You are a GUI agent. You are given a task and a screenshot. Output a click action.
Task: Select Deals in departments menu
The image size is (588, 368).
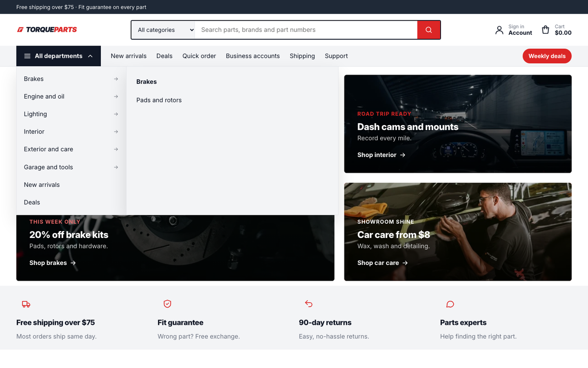pos(72,202)
